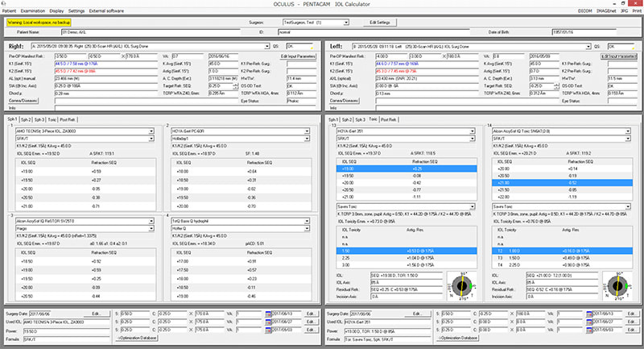Click Edit next to Left eye Surgery Date
Screen dimensions: 644x349
[417, 314]
